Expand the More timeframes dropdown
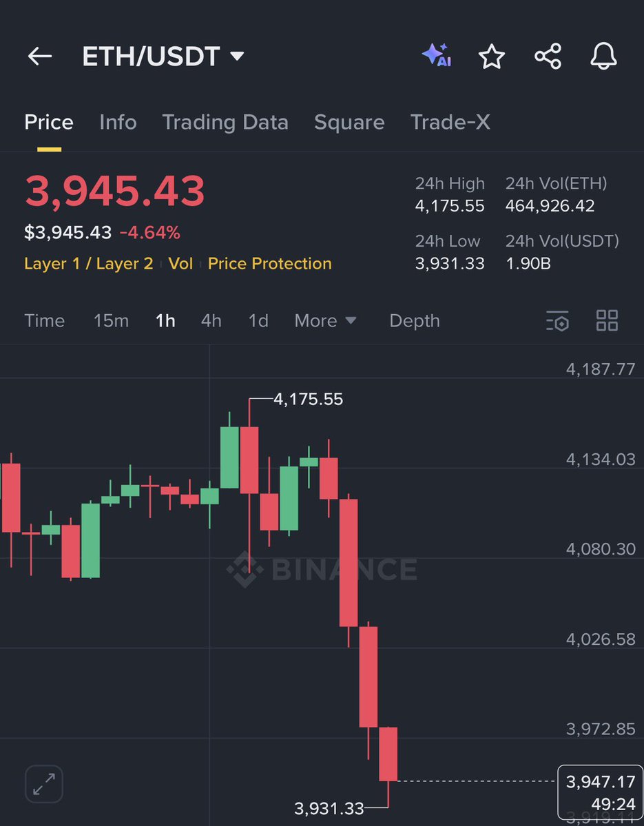The width and height of the screenshot is (644, 826). tap(325, 321)
